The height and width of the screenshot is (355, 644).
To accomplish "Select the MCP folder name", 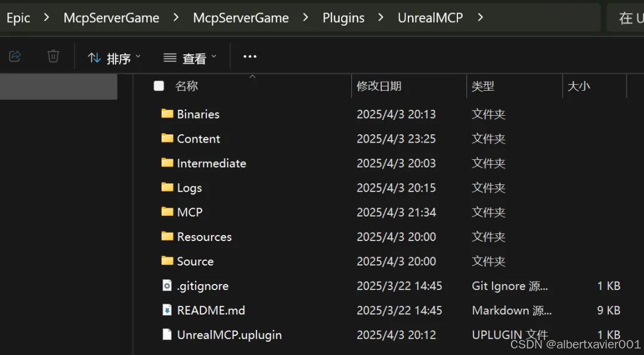I will (x=190, y=212).
